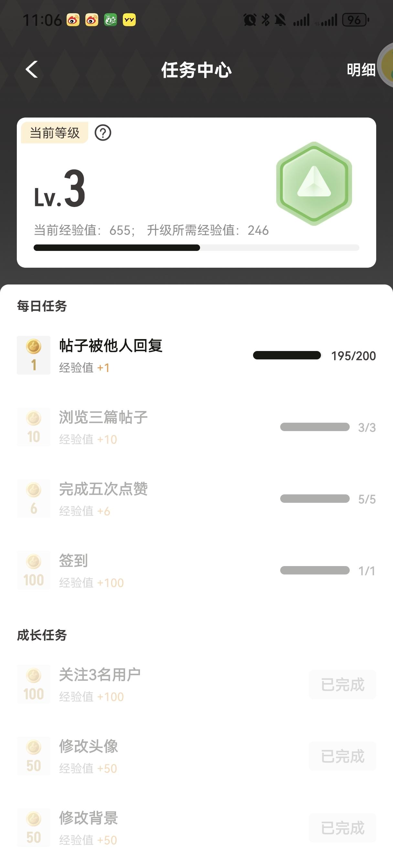Tap the 10-point coin for browsing posts
Screen dimensions: 393x868
tap(34, 427)
